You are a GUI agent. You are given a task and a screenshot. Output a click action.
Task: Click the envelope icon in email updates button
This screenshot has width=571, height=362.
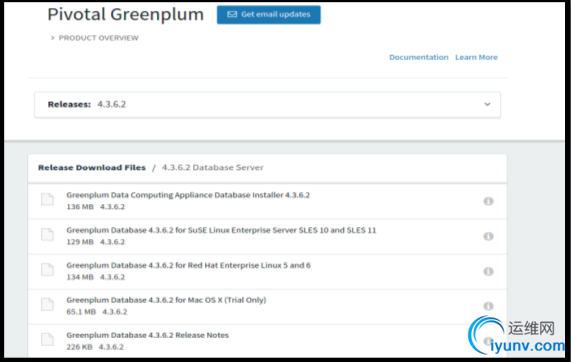(232, 15)
